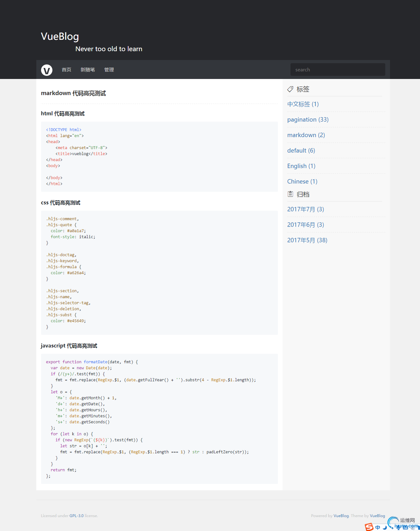Toggle the 中 Chinese input mode icon
420x531 pixels.
coord(378,527)
